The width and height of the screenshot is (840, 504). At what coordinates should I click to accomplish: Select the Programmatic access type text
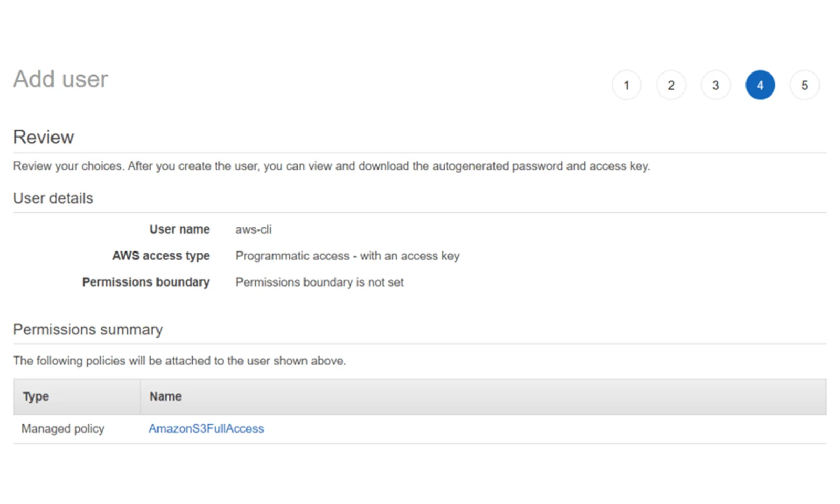click(347, 256)
